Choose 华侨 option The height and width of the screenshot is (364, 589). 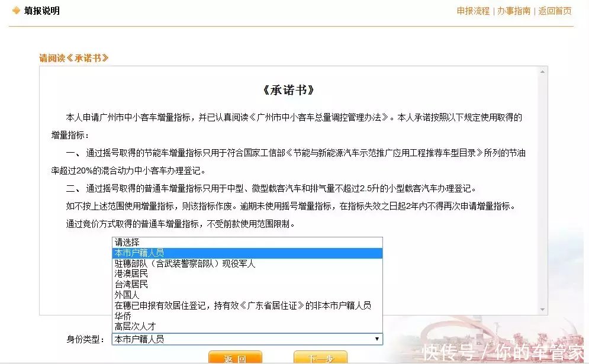[247, 316]
